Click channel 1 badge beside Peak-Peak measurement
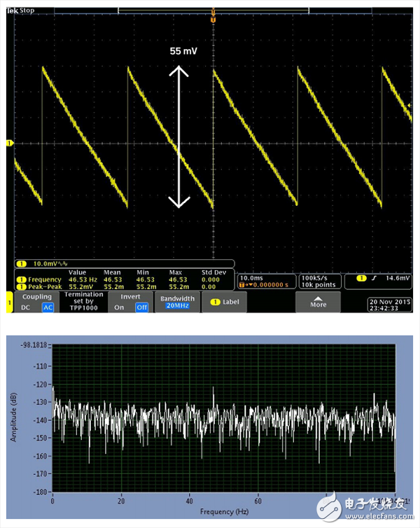The width and height of the screenshot is (420, 528). (x=20, y=286)
